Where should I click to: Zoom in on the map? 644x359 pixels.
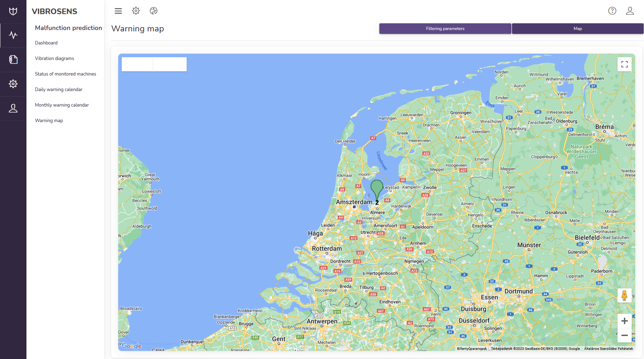pos(624,321)
